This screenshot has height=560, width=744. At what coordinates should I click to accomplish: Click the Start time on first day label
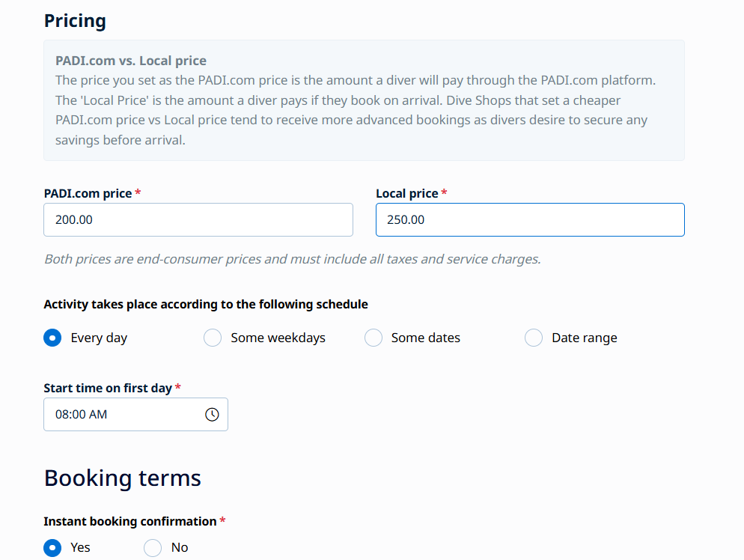pos(108,388)
